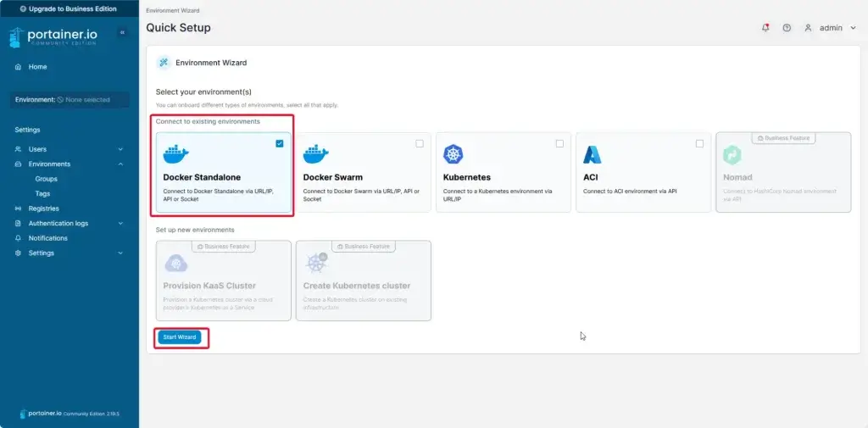Screen dimensions: 868x428
Task: Click the Notifications bell icon in the sidebar
Action: click(x=19, y=238)
